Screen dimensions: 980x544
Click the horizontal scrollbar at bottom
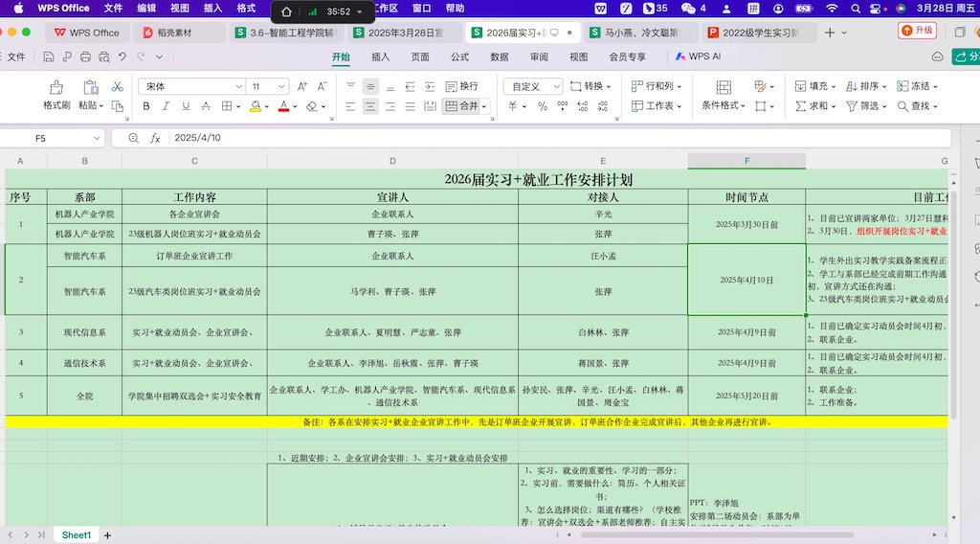pyautogui.click(x=718, y=534)
